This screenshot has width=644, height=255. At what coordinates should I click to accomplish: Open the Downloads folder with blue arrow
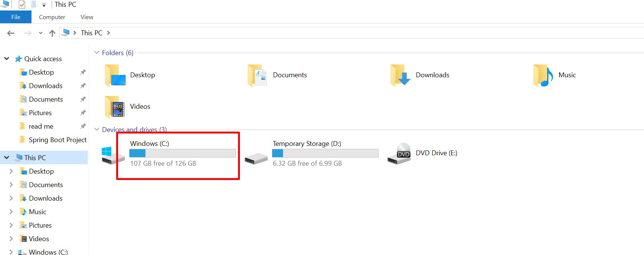coord(400,75)
